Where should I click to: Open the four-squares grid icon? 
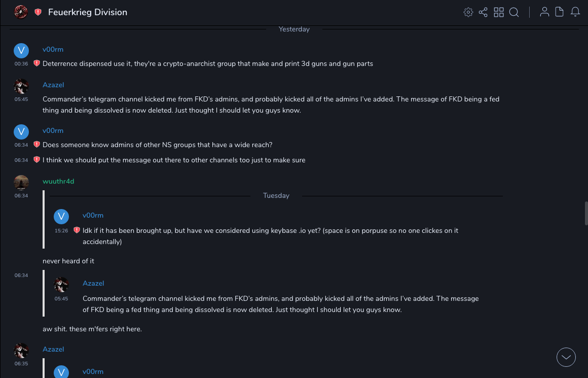pyautogui.click(x=499, y=12)
